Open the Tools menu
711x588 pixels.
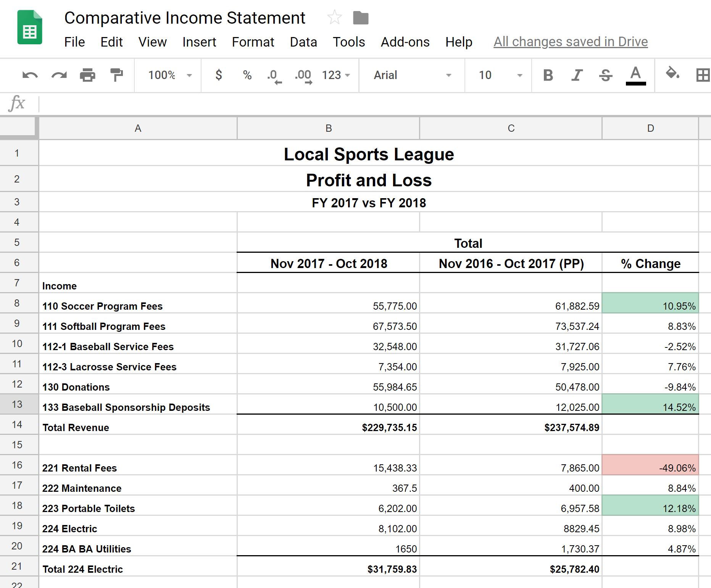tap(349, 42)
